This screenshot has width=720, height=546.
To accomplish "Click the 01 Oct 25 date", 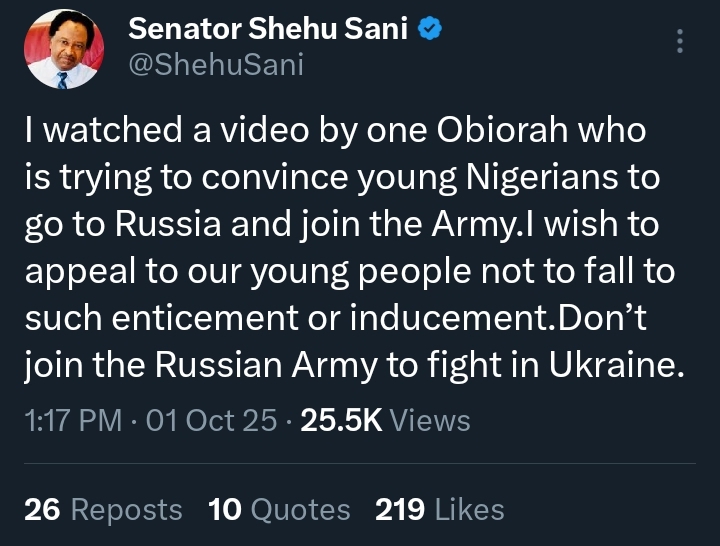I will pos(211,420).
